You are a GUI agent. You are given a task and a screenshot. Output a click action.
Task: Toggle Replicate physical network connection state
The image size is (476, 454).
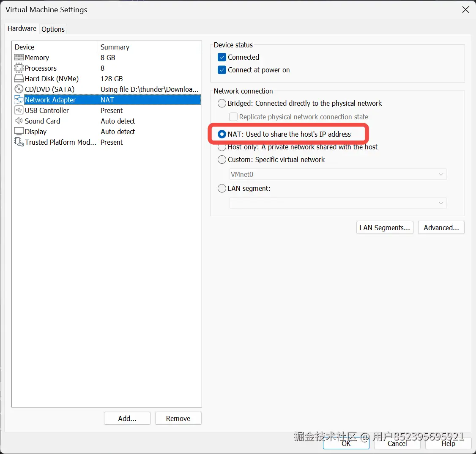pos(233,117)
